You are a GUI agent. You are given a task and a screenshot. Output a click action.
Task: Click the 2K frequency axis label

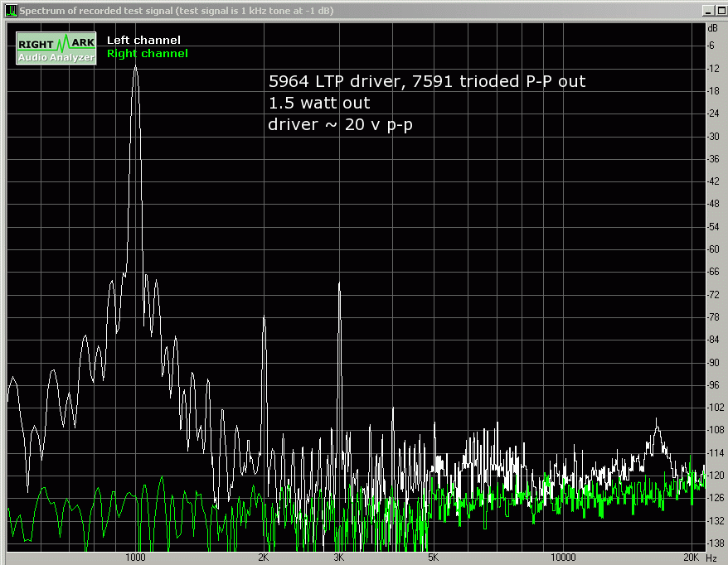click(x=264, y=558)
